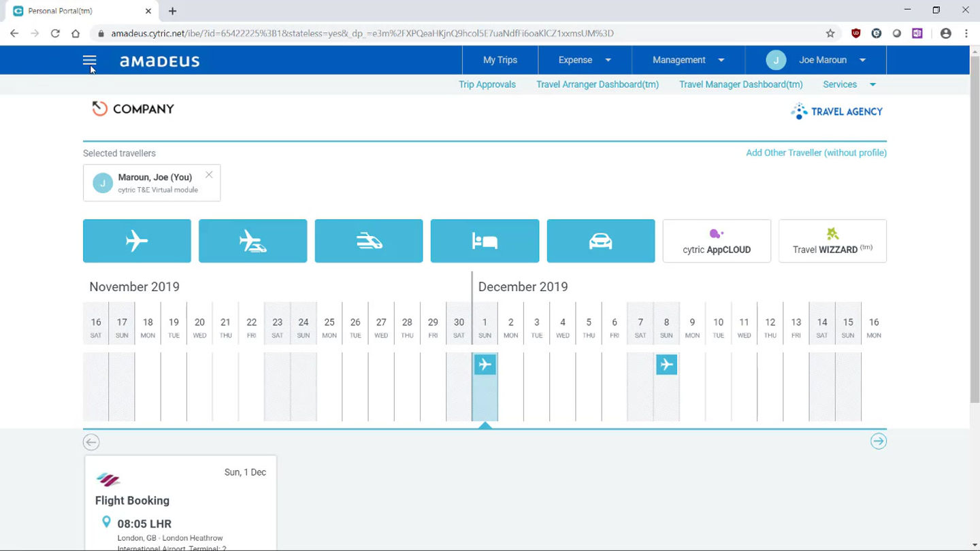Click the traveller avatar J in card
980x551 pixels.
coord(103,183)
